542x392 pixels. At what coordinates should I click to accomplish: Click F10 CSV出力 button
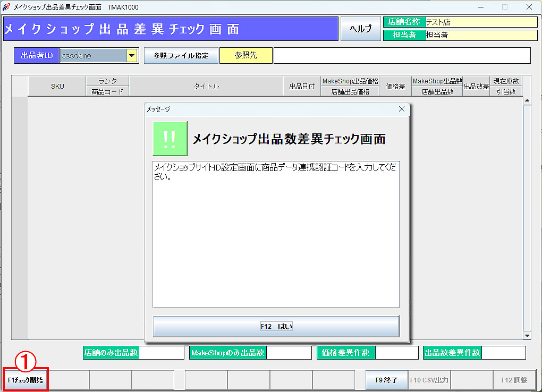(x=429, y=380)
